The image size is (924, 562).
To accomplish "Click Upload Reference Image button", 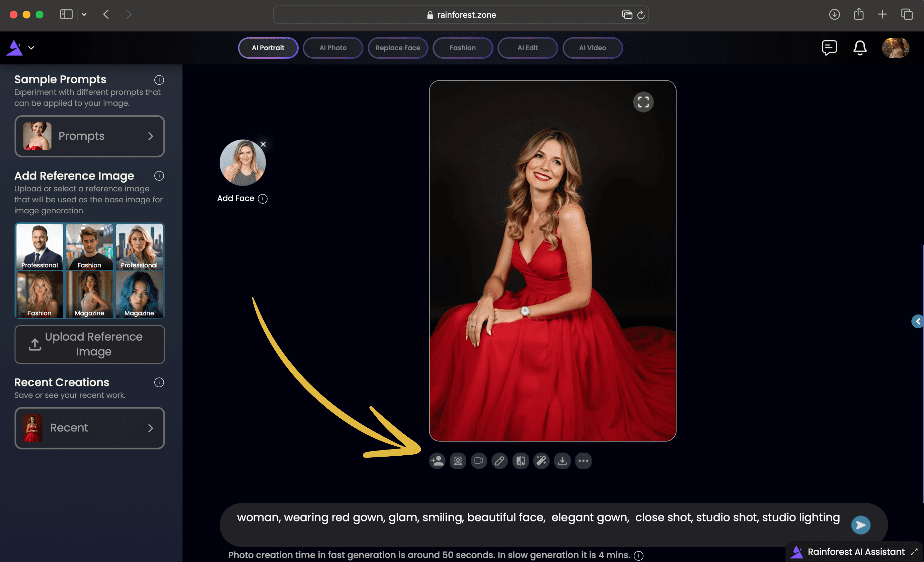I will [x=90, y=344].
